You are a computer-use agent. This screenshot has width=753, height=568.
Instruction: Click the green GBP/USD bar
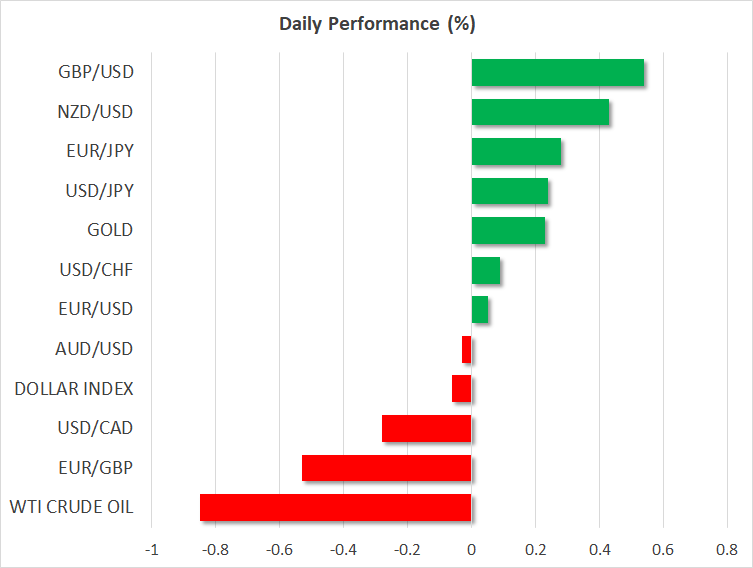pos(557,73)
